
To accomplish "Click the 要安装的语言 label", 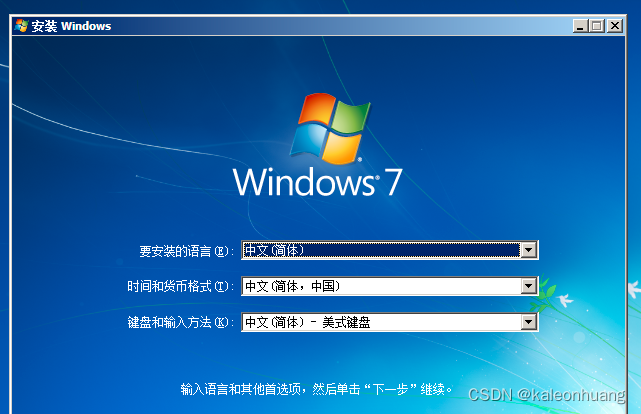I will 186,251.
